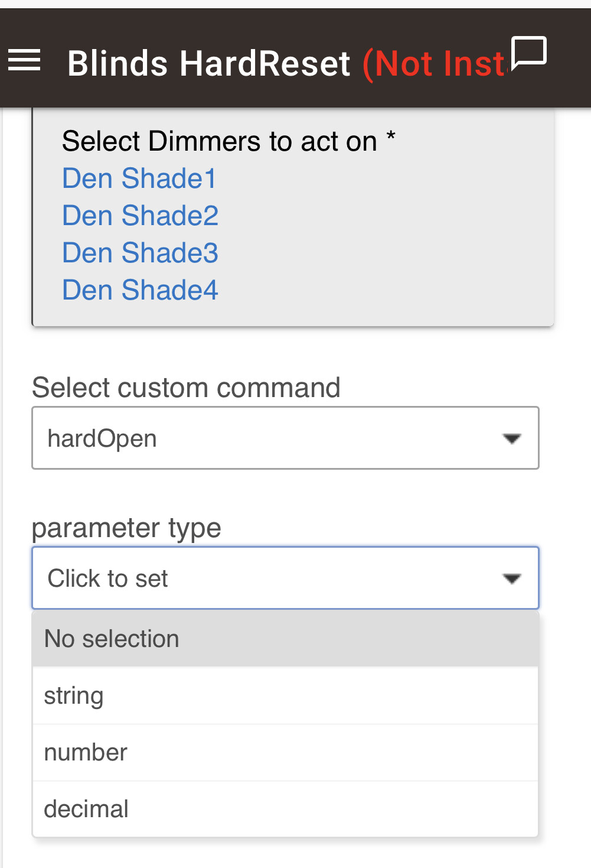Click the required asterisk beside Select Dimmers
Viewport: 591px width, 868px height.
tap(391, 137)
